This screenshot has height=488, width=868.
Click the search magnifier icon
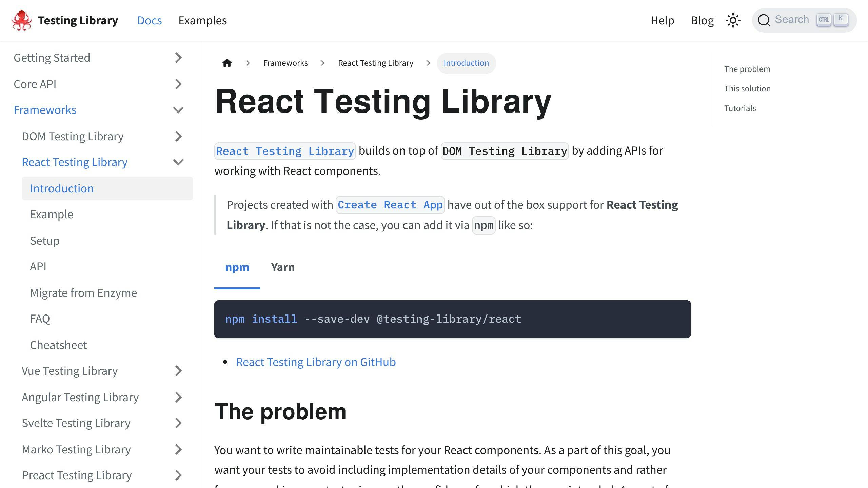[764, 20]
